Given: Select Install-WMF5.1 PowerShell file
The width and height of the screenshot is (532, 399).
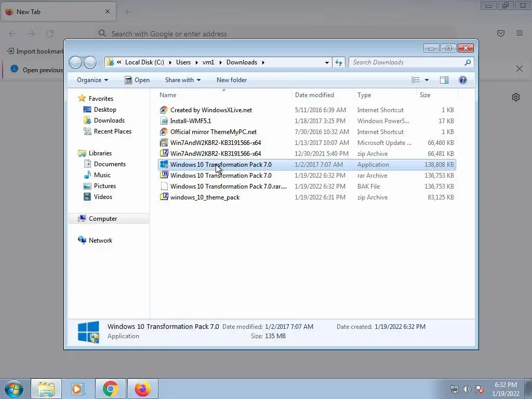Looking at the screenshot, I should tap(307, 121).
